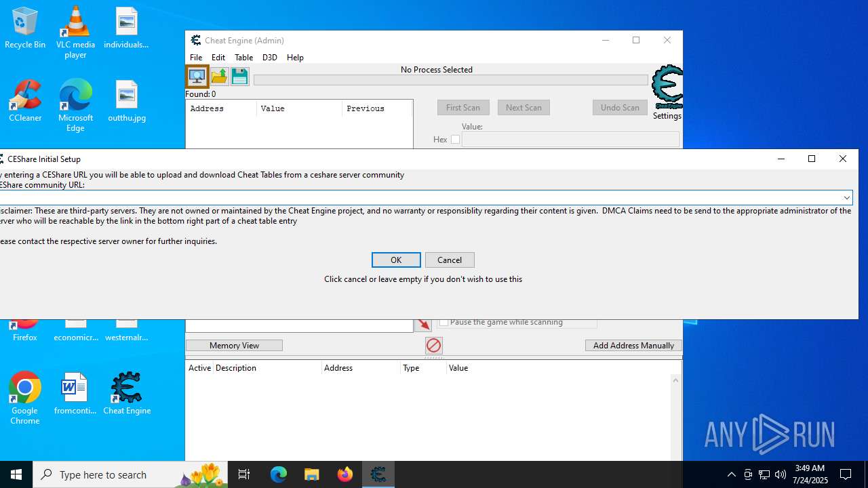Image resolution: width=868 pixels, height=488 pixels.
Task: Click the taskbar clock showing 3:49 AM
Action: (810, 474)
